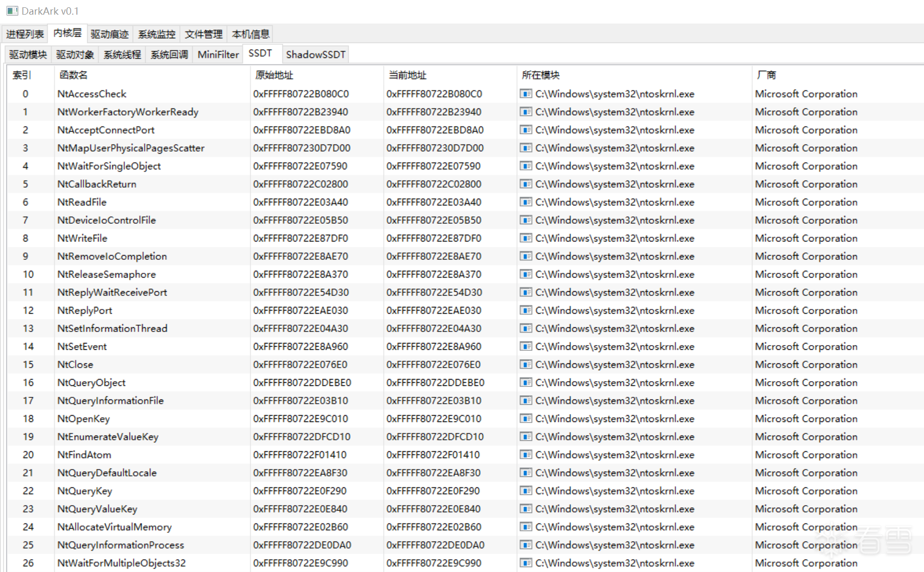This screenshot has width=924, height=572.
Task: Click original address 0xFFFFF807230D7D00 of NtMapUserPhysicalPagesScatter
Action: tap(302, 148)
